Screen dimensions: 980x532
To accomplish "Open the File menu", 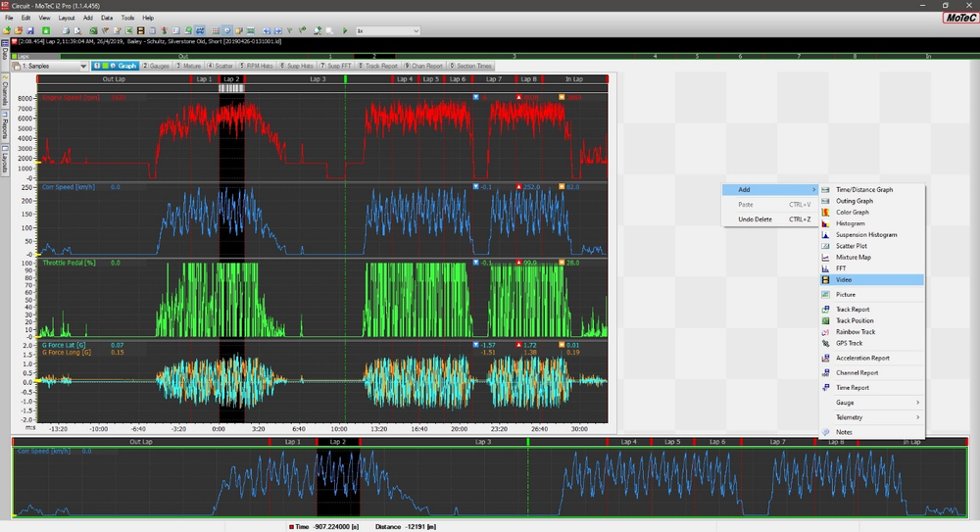I will pyautogui.click(x=9, y=19).
